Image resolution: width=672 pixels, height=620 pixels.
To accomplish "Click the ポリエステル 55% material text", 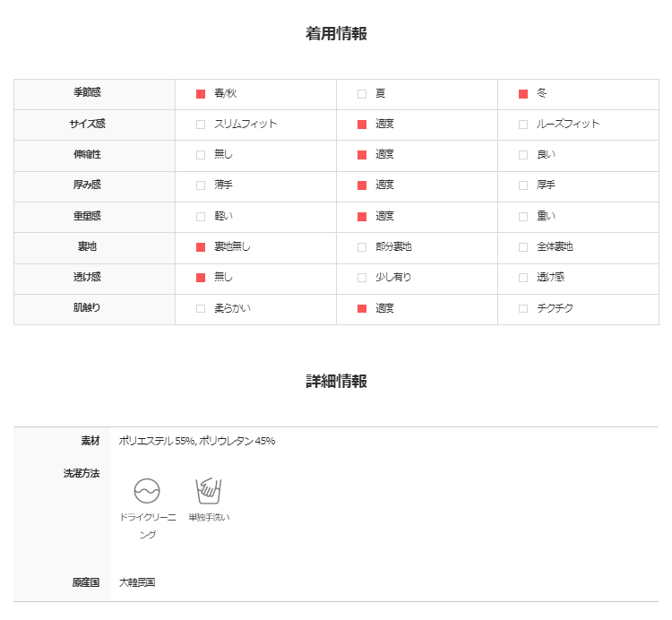I will (x=157, y=441).
